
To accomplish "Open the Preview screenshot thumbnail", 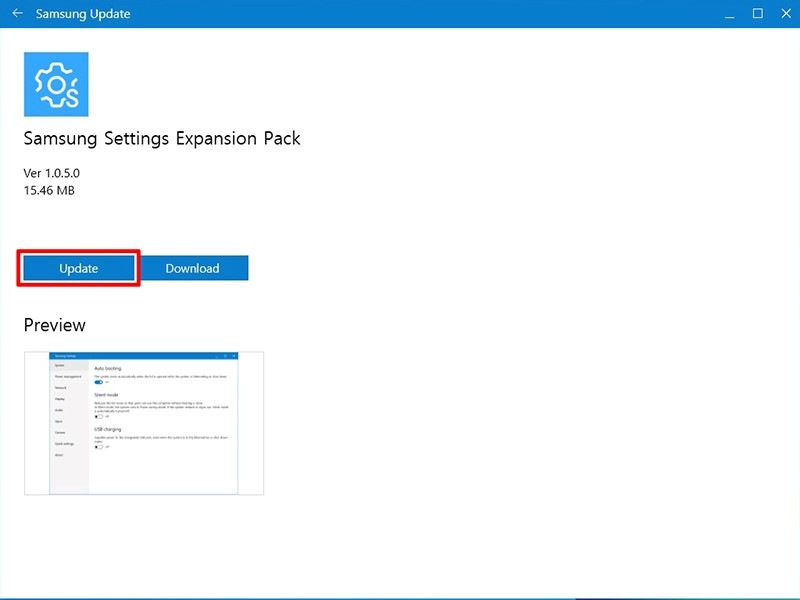I will (144, 423).
